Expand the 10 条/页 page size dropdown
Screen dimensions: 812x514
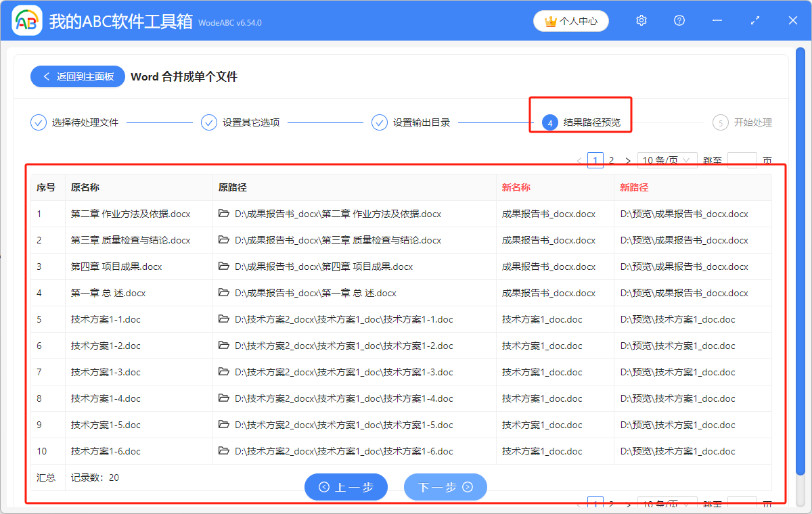click(x=667, y=160)
